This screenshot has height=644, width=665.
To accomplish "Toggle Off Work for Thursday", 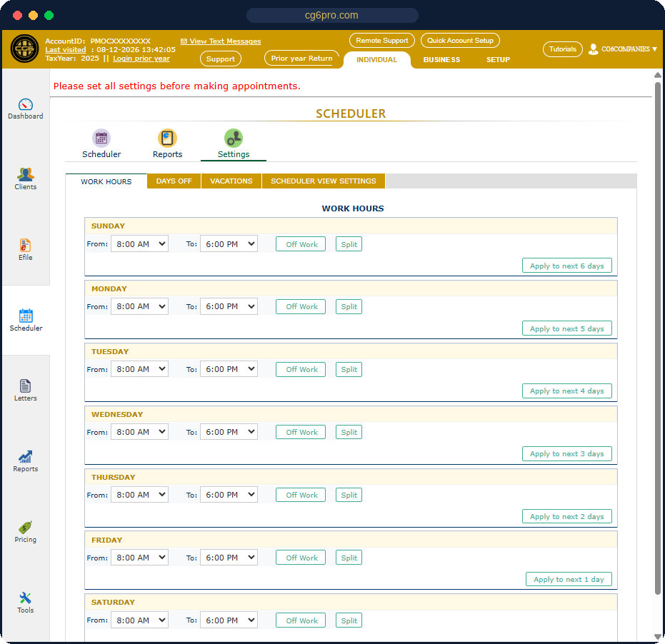I will (301, 495).
